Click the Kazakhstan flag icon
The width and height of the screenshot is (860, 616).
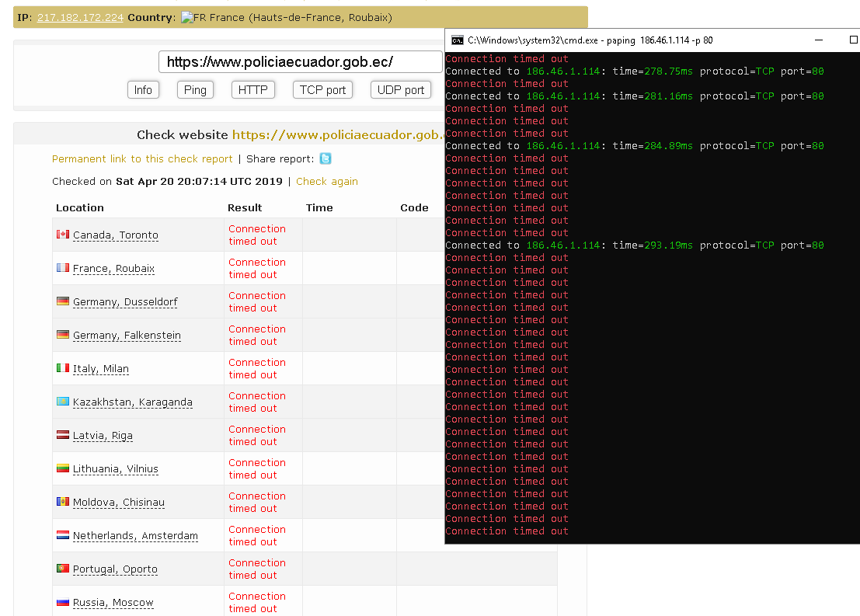click(x=63, y=402)
